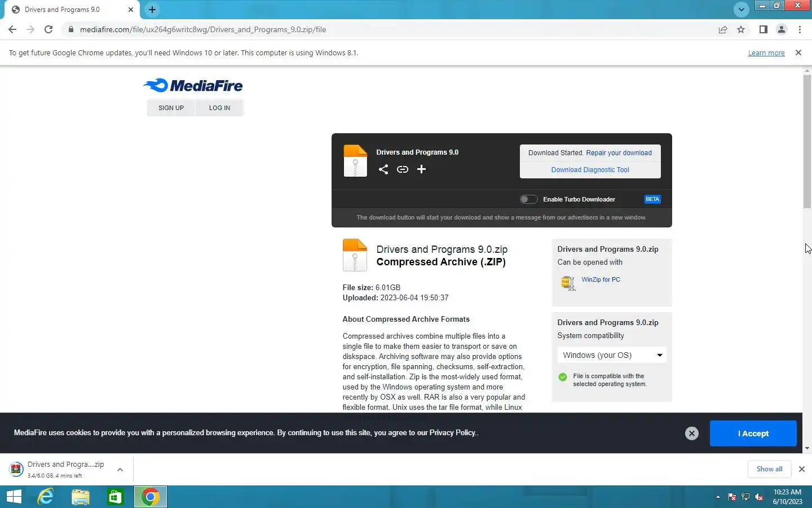
Task: Click the share icon under Drivers and Programs 9.0
Action: [383, 169]
